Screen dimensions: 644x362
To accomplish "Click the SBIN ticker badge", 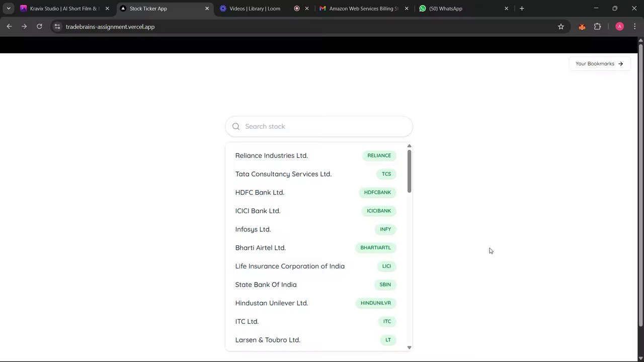I will tap(385, 285).
